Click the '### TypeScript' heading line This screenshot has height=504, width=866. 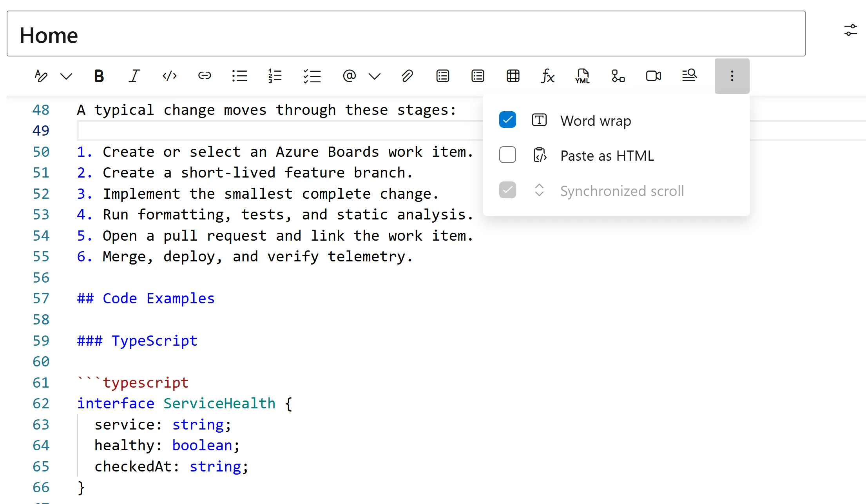click(x=137, y=341)
